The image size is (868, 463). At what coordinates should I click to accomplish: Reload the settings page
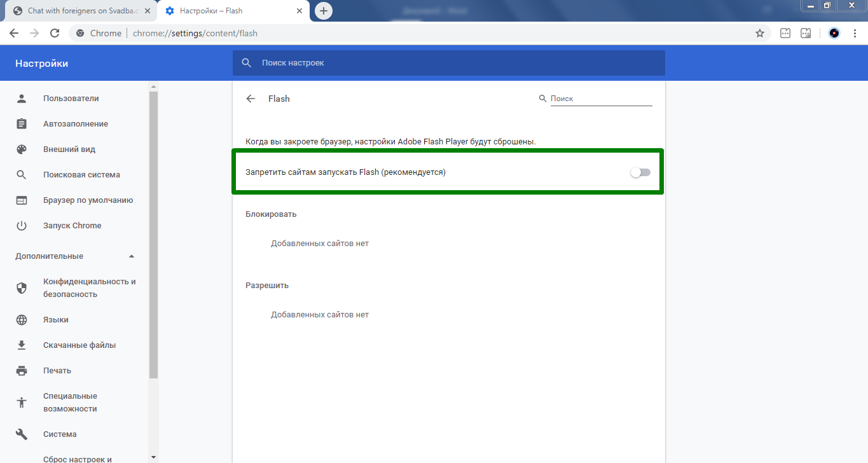coord(55,33)
